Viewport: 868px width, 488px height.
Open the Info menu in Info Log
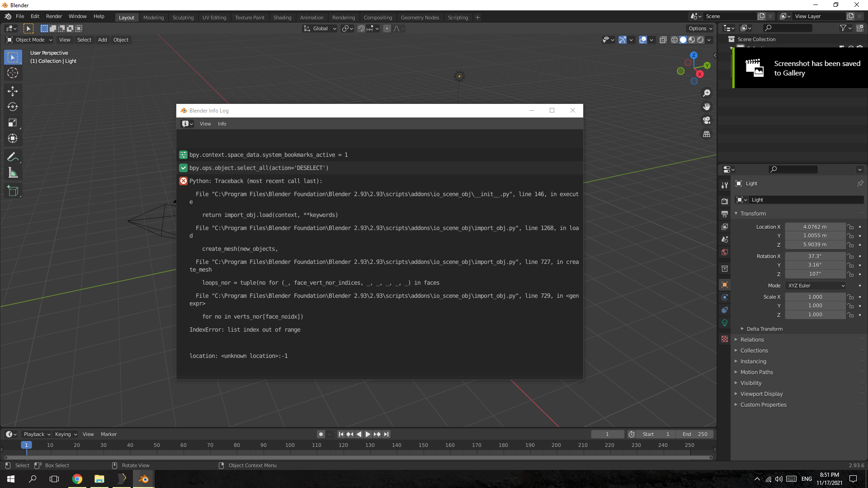click(222, 124)
